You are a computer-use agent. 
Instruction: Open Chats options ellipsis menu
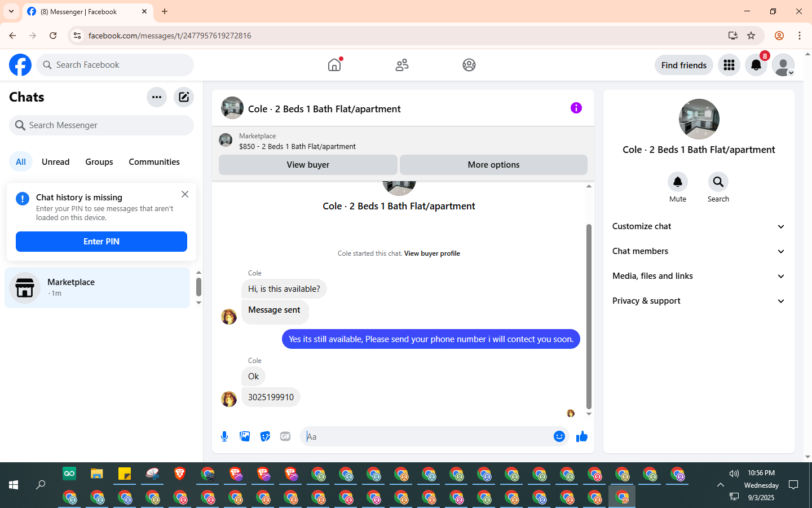point(157,97)
